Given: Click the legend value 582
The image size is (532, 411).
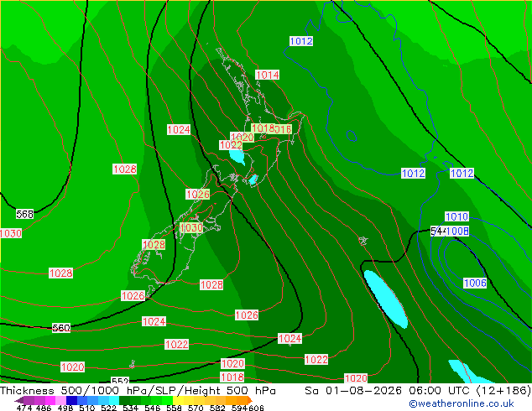Looking at the screenshot, I should point(217,408).
